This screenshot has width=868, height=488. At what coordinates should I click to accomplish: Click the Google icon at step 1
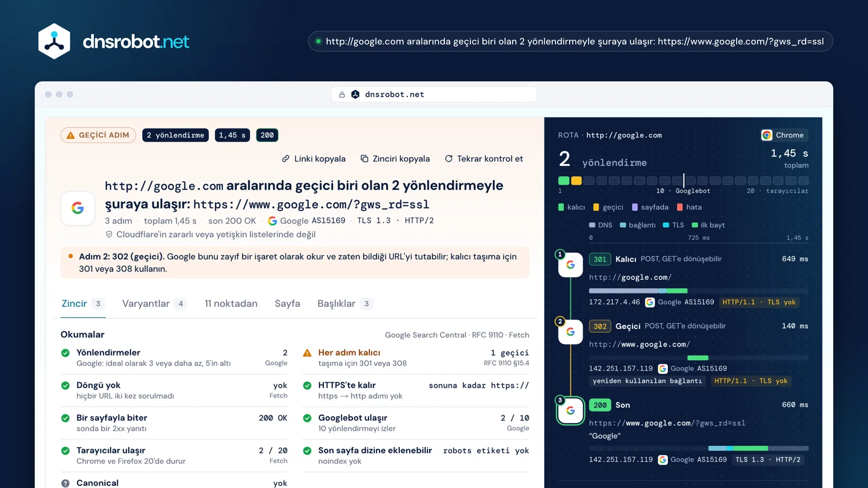pos(571,265)
